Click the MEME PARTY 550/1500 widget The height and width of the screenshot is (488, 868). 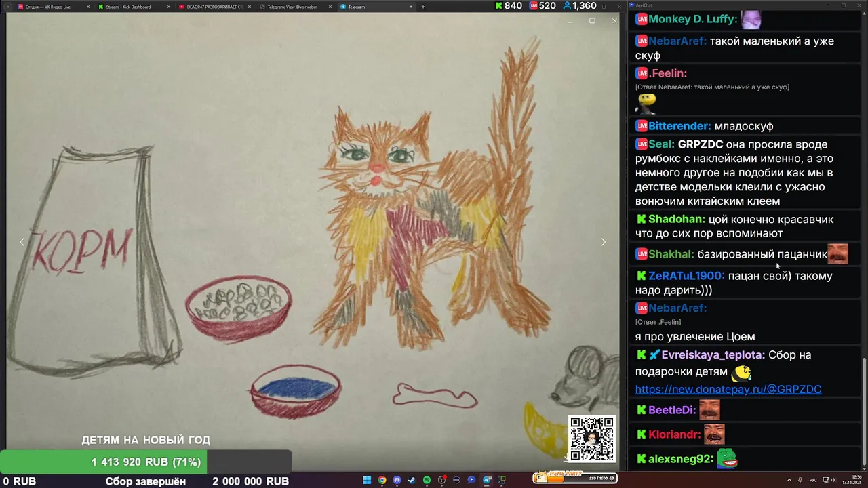(574, 477)
